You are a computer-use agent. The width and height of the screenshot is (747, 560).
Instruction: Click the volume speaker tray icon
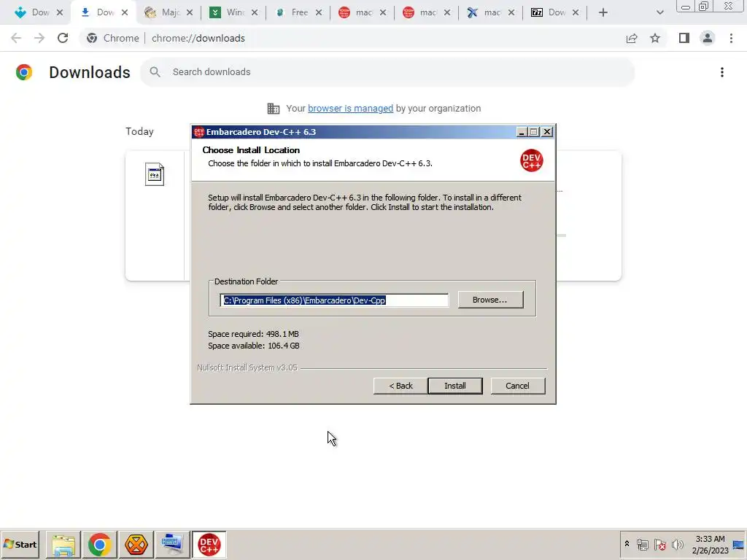pos(677,544)
